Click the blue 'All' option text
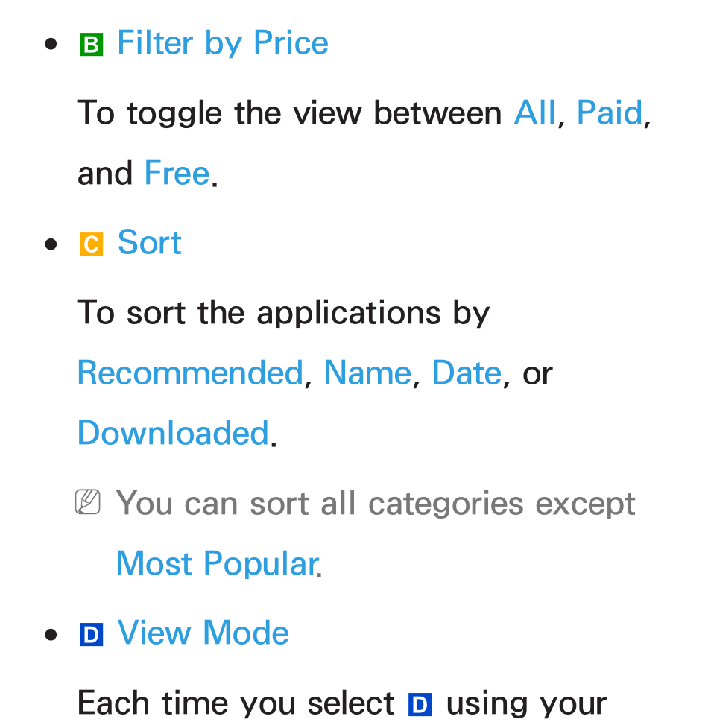 (534, 113)
